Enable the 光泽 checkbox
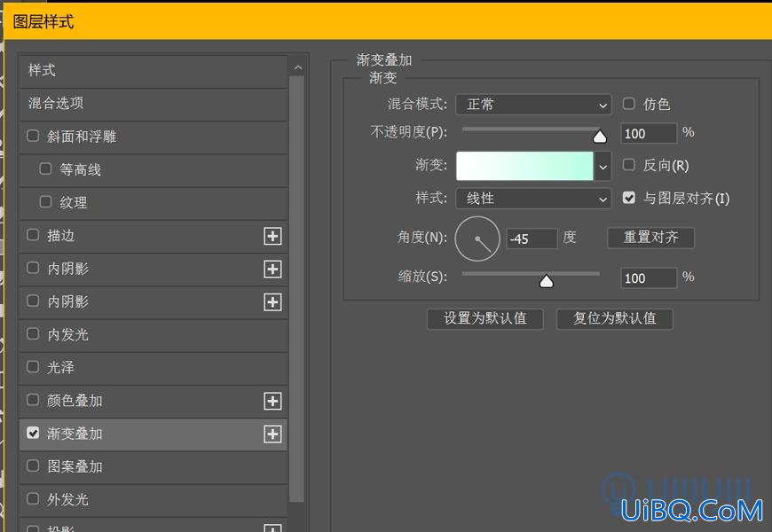Viewport: 772px width, 532px height. [33, 367]
